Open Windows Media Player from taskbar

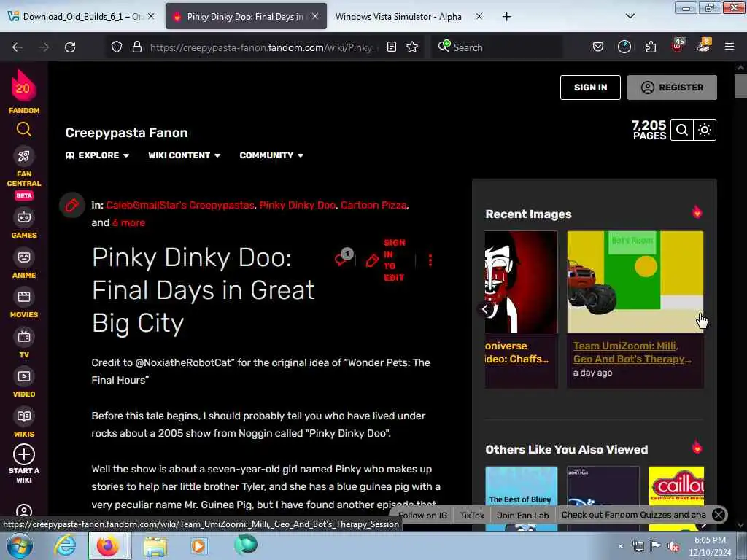point(198,545)
